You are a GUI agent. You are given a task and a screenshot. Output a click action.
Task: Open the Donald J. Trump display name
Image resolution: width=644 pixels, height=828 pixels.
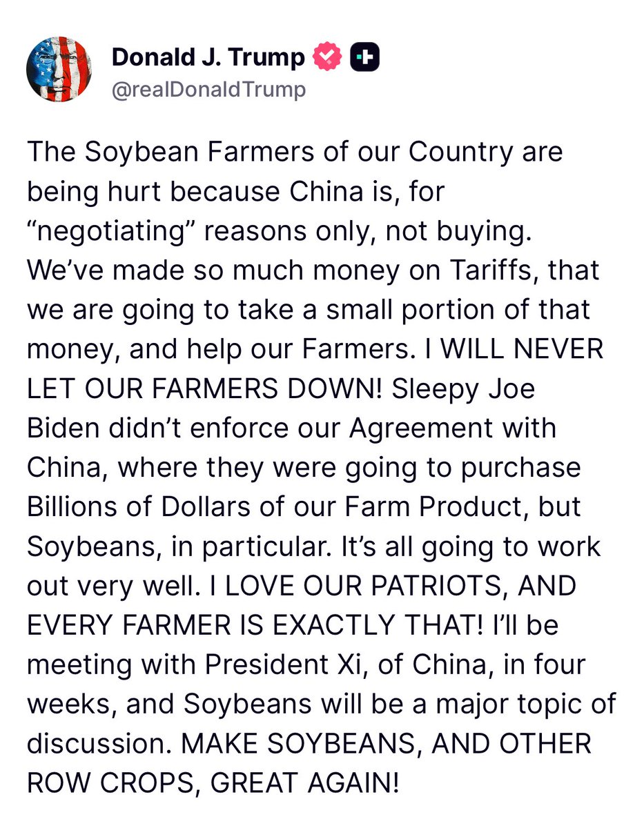pyautogui.click(x=208, y=59)
